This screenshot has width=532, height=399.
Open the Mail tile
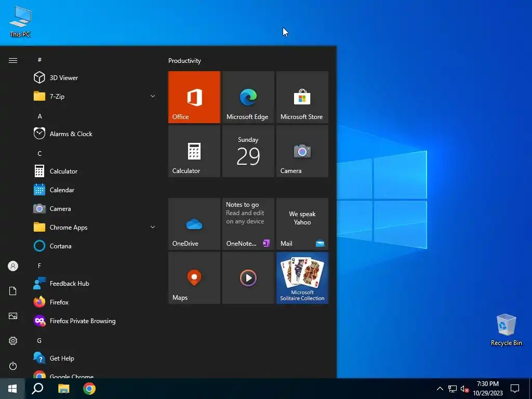tap(302, 224)
